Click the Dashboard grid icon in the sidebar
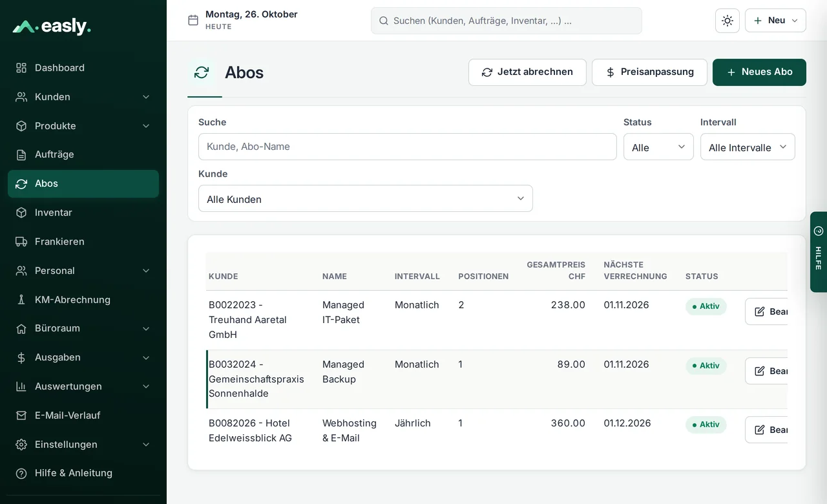 point(21,68)
